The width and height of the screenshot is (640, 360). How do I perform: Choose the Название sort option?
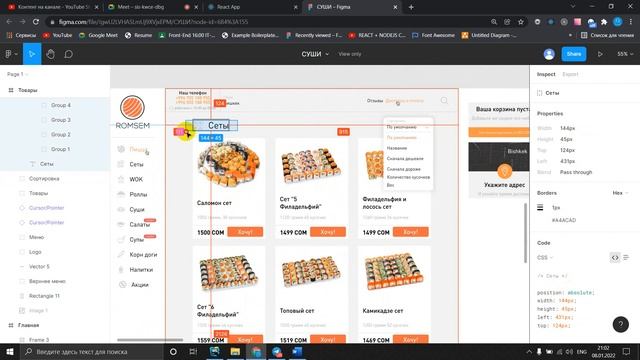click(397, 148)
